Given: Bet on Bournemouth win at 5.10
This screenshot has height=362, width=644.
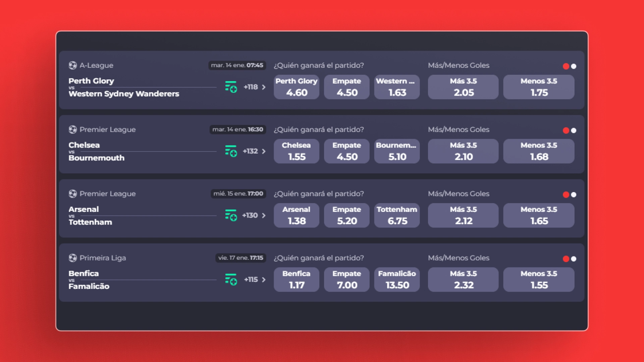Looking at the screenshot, I should [x=397, y=151].
